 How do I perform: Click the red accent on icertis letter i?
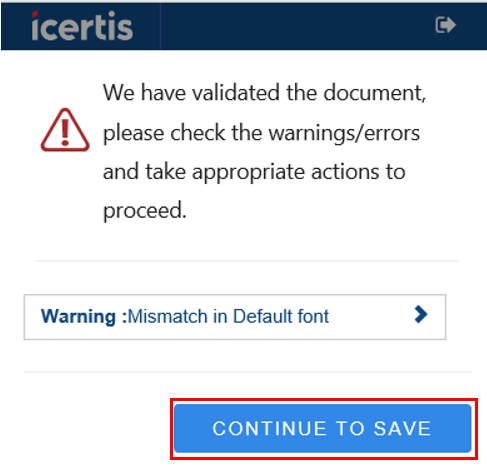click(35, 14)
